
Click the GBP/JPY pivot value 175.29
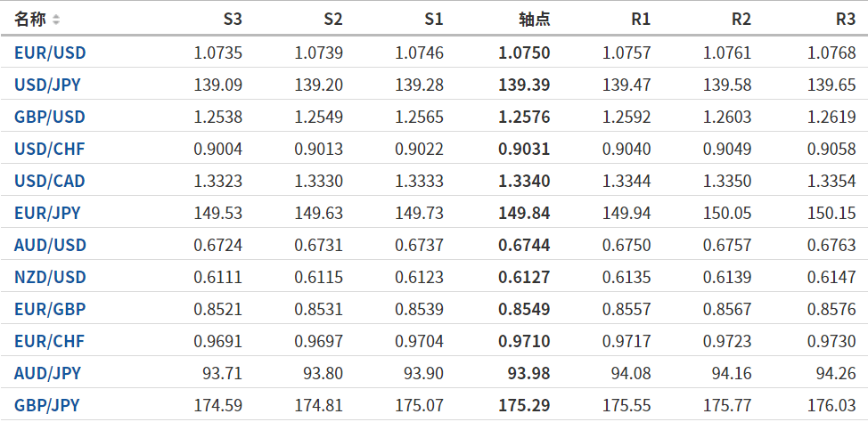tap(524, 405)
